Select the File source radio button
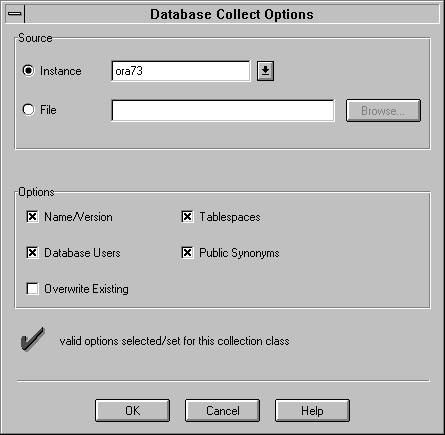 (x=28, y=110)
